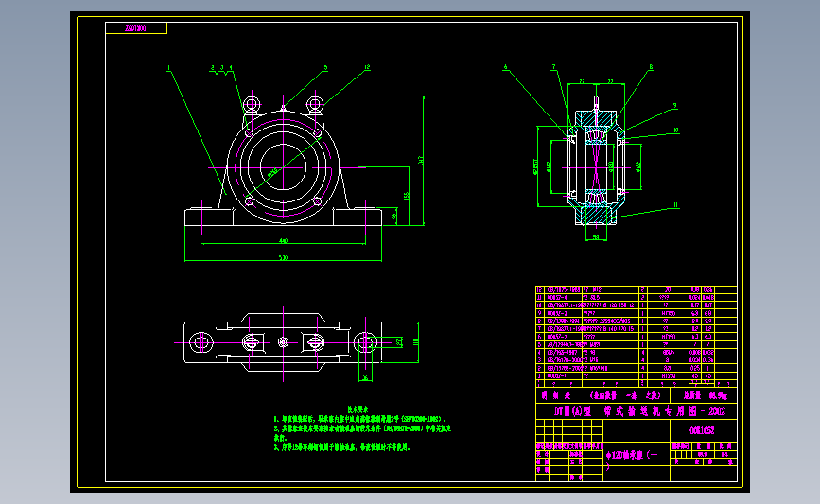Select right foot mounting hole in top view
Image resolution: width=820 pixels, height=504 pixels.
[x=366, y=343]
